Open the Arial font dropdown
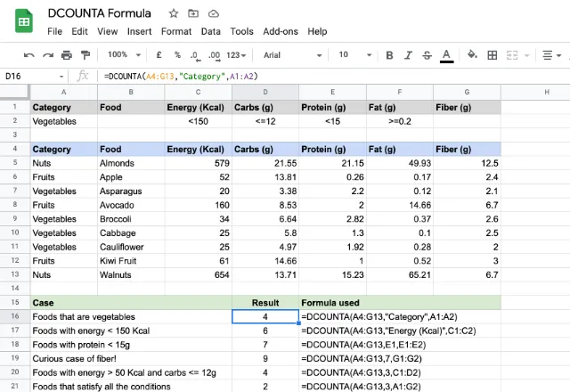This screenshot has width=570, height=392. pyautogui.click(x=293, y=55)
